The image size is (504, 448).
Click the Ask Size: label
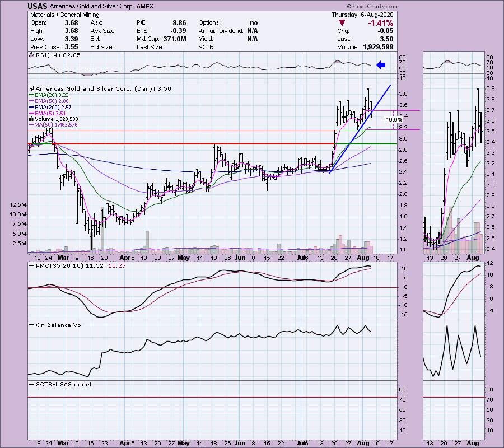(x=103, y=31)
